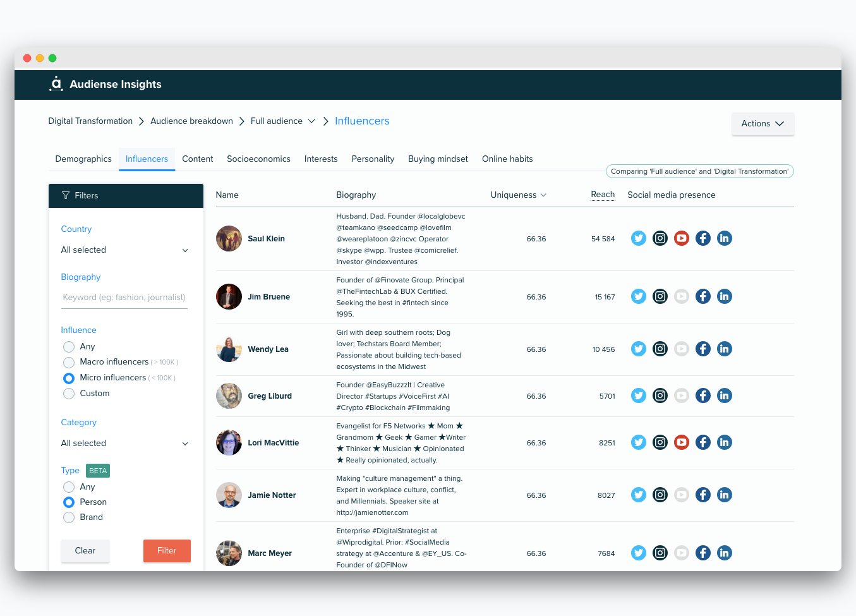Select Any under Influence filter
856x616 pixels.
[x=68, y=346]
